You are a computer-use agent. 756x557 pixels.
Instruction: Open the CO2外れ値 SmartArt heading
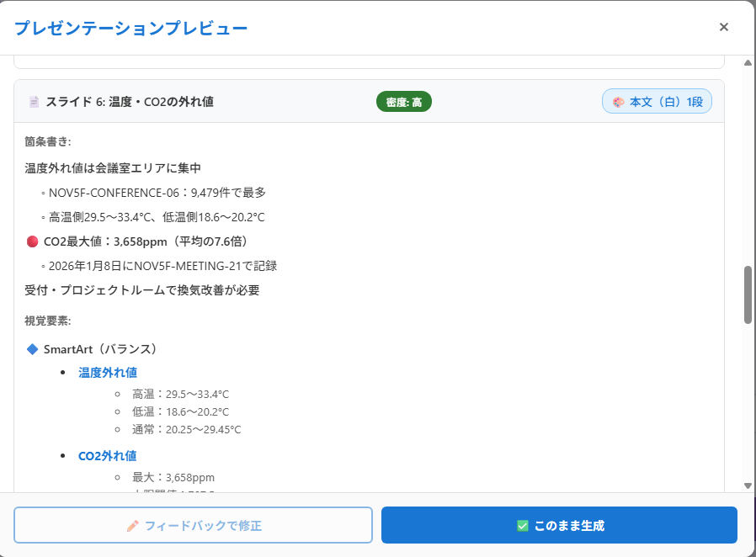coord(108,455)
